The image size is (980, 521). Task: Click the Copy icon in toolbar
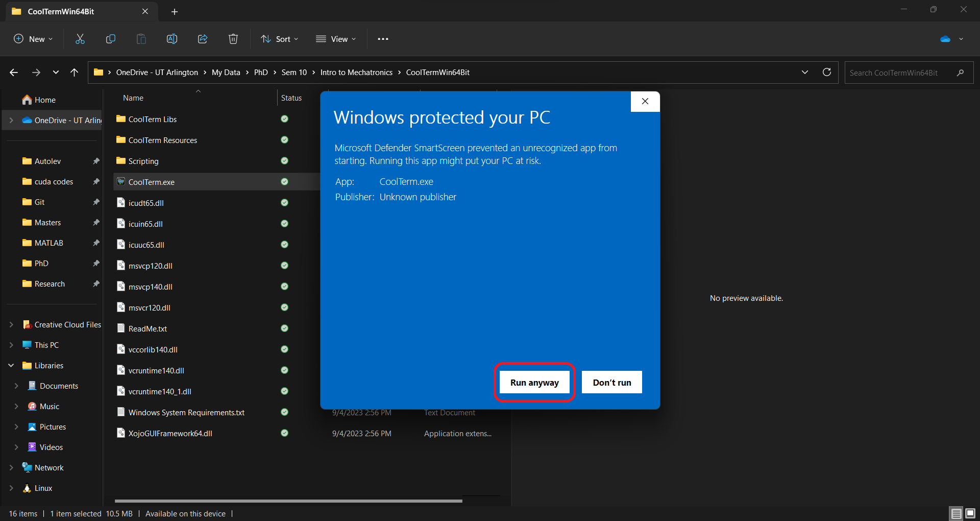click(x=111, y=39)
